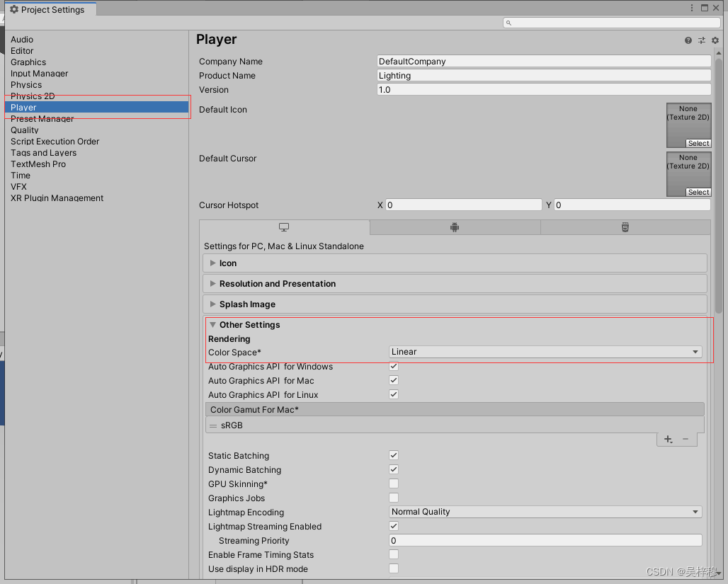This screenshot has height=584, width=728.
Task: Open Quality settings category
Action: (25, 130)
